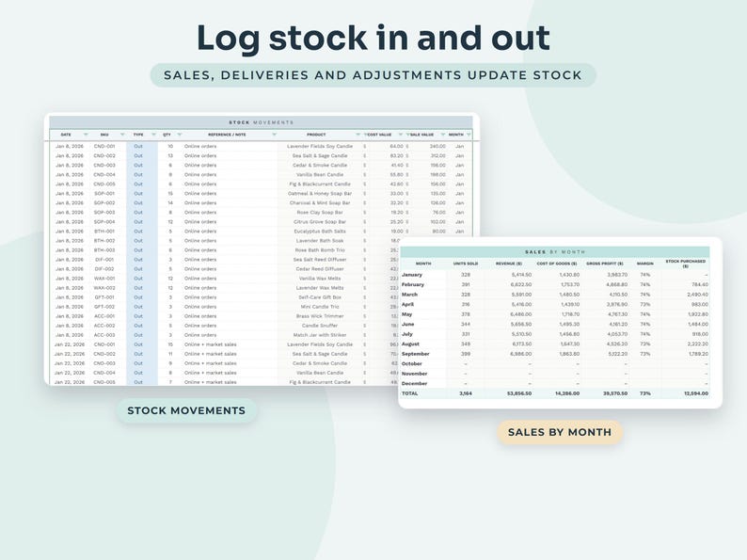Open the Product column filter arrow
This screenshot has width=747, height=560.
[x=358, y=135]
